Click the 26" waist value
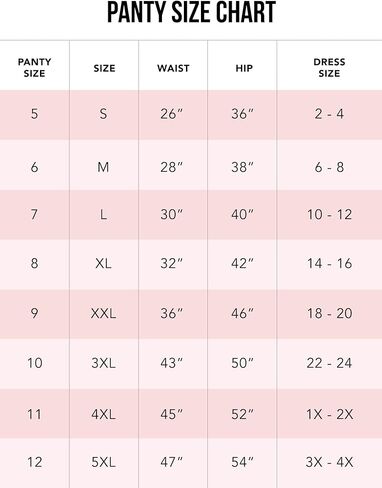 pos(171,114)
